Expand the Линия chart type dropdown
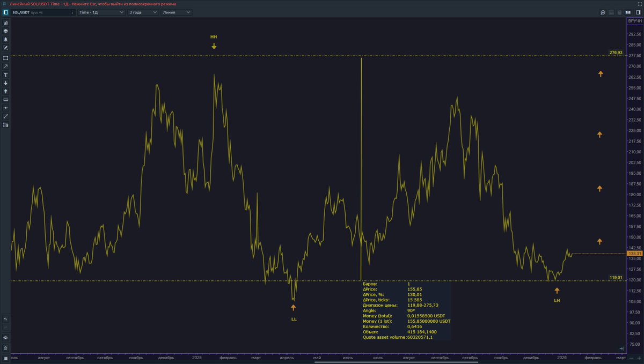 tap(176, 12)
